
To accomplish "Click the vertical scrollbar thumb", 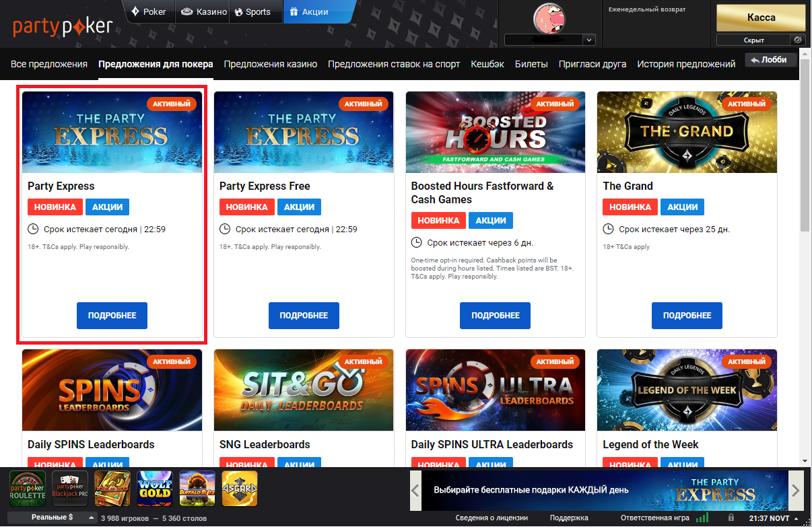I will 805,145.
